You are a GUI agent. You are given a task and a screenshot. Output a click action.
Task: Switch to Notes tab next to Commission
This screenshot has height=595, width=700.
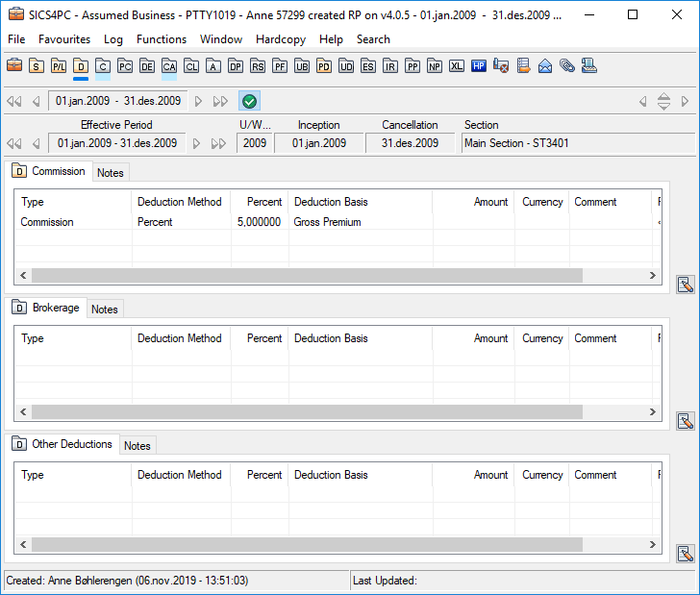pyautogui.click(x=111, y=173)
